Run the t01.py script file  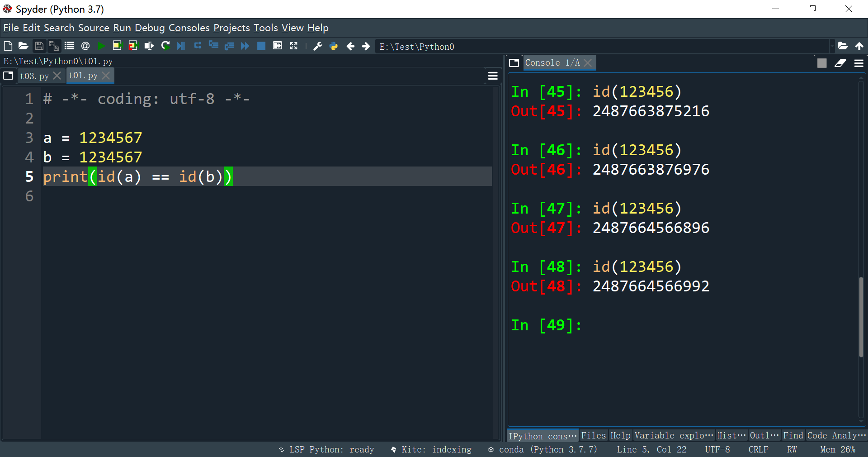click(x=101, y=46)
